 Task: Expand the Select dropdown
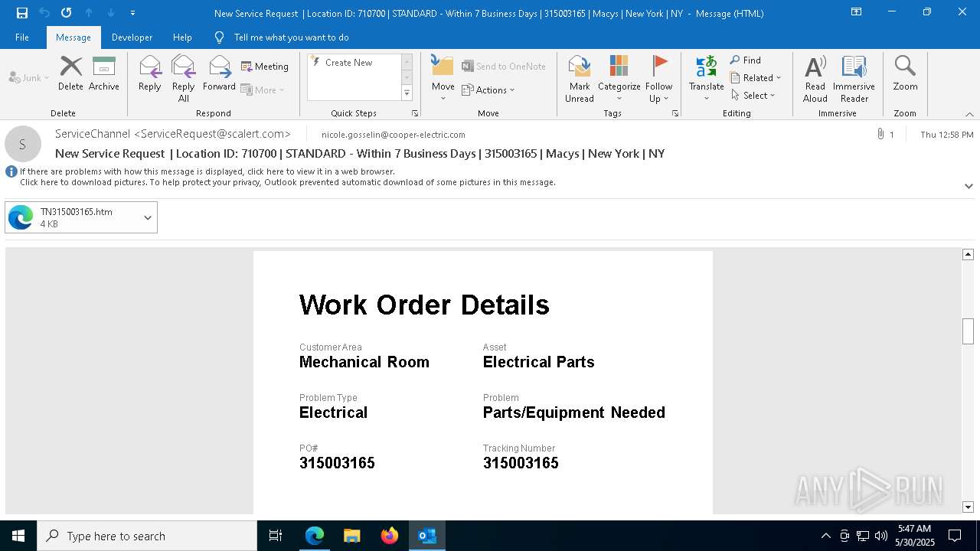point(753,95)
